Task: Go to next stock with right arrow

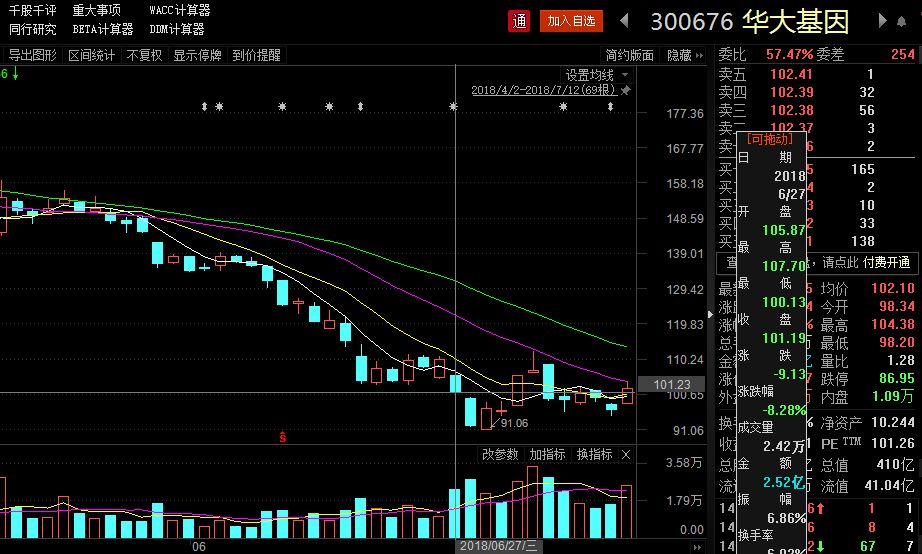Action: click(882, 21)
